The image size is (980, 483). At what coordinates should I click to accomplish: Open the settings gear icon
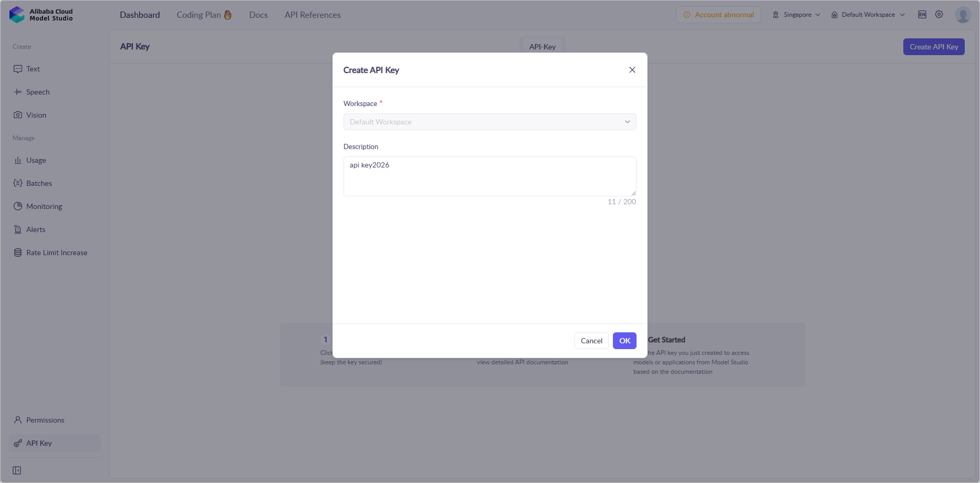point(939,15)
